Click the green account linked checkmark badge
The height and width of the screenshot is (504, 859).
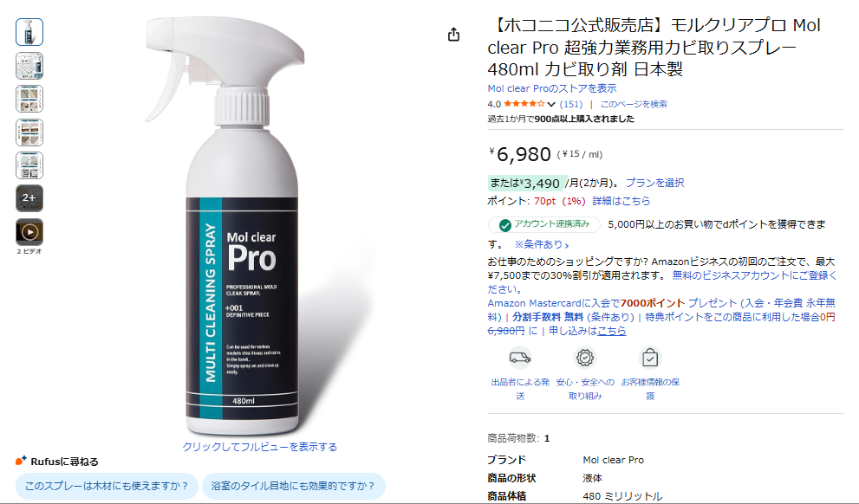tap(505, 225)
